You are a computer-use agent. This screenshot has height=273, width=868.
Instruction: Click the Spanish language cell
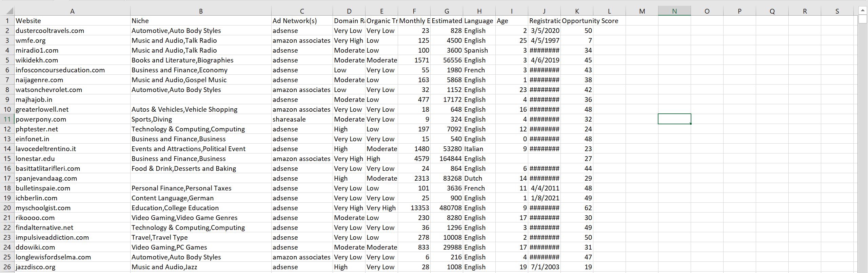tap(479, 50)
